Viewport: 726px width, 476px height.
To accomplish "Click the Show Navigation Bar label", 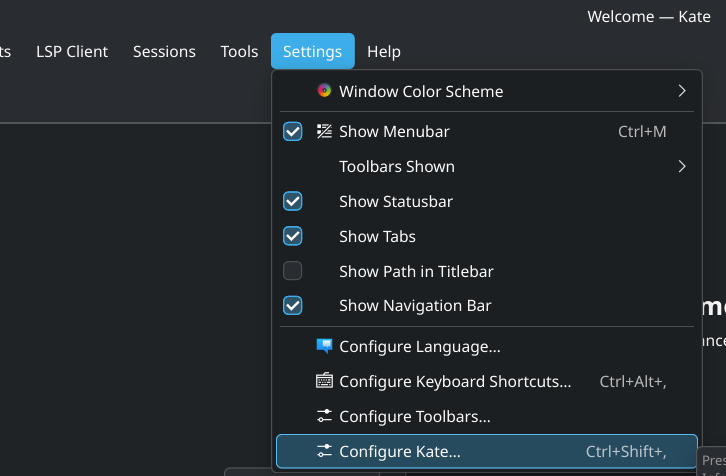I will [x=415, y=306].
